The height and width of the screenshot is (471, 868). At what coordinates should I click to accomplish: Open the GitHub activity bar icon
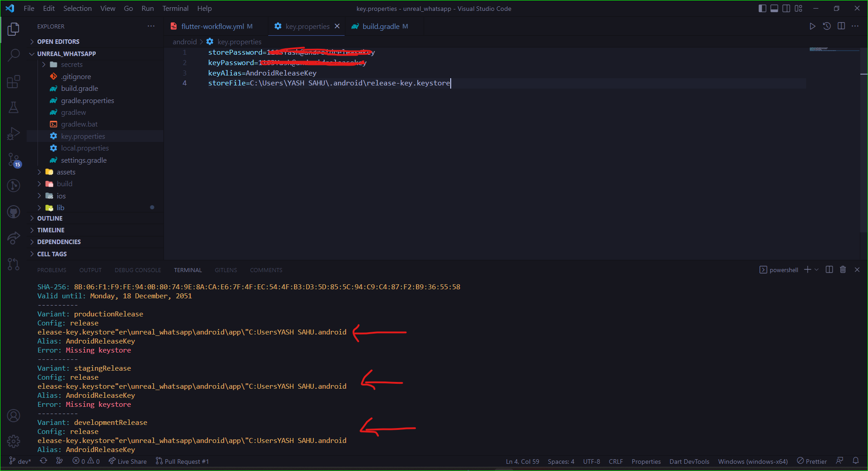coord(14,212)
